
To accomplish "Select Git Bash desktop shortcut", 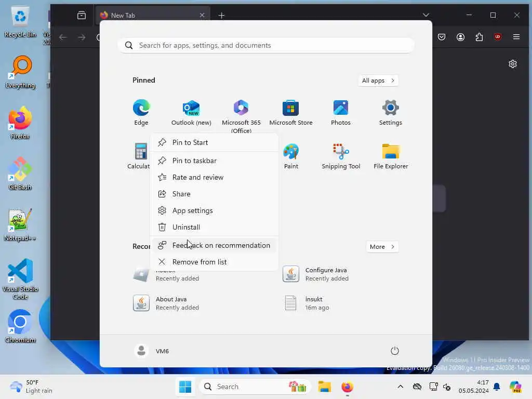I will (x=20, y=174).
